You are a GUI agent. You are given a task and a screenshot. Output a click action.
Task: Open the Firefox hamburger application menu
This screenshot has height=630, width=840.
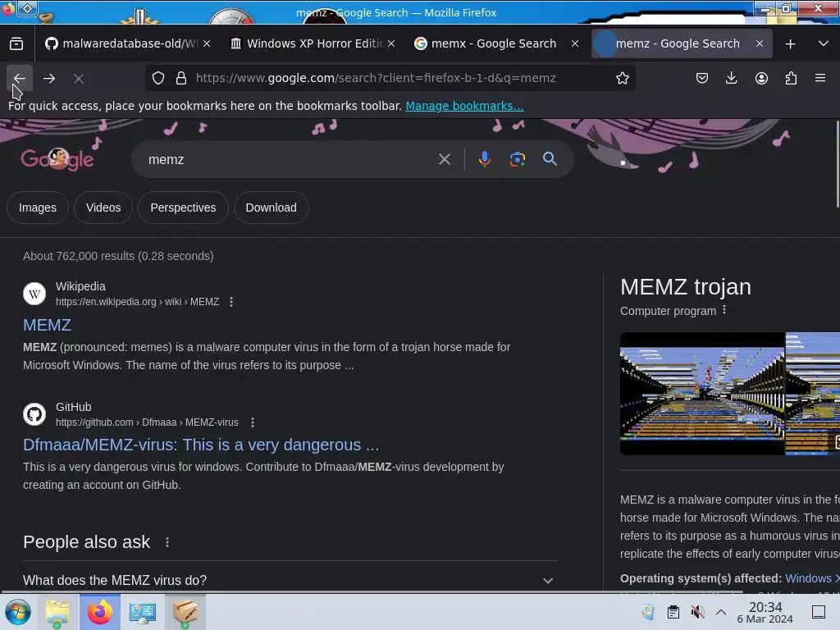[820, 78]
